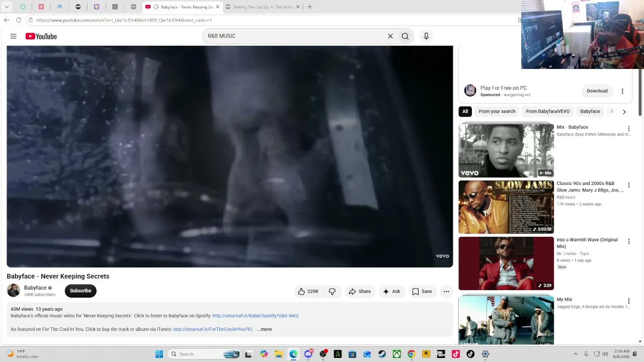The height and width of the screenshot is (362, 644).
Task: Close the Making The Cast tab
Action: (x=298, y=7)
